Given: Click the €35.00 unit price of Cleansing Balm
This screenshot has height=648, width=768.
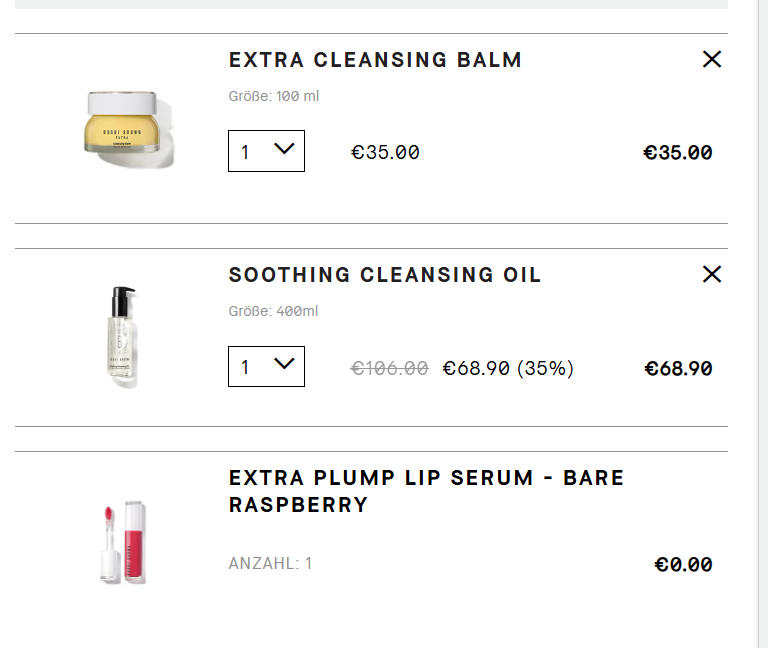Looking at the screenshot, I should coord(385,153).
